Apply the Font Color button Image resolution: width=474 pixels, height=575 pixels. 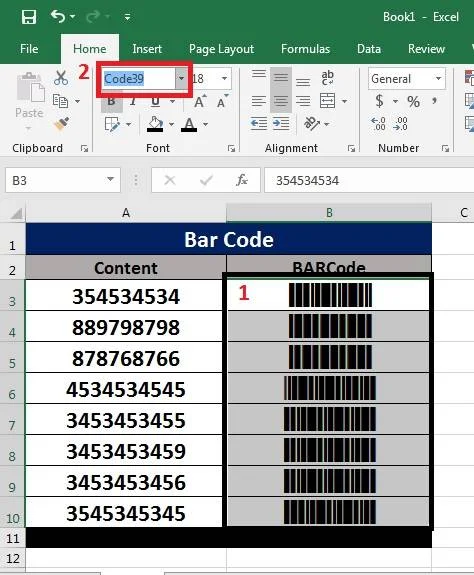[189, 124]
